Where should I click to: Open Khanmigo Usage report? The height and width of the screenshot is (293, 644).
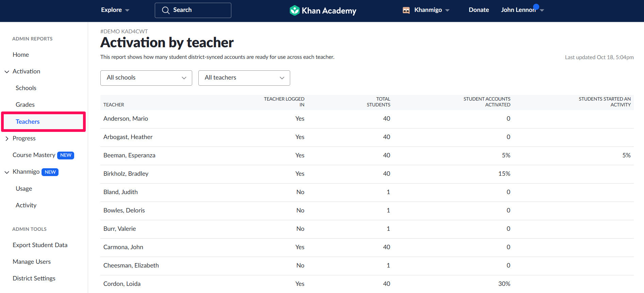click(24, 189)
